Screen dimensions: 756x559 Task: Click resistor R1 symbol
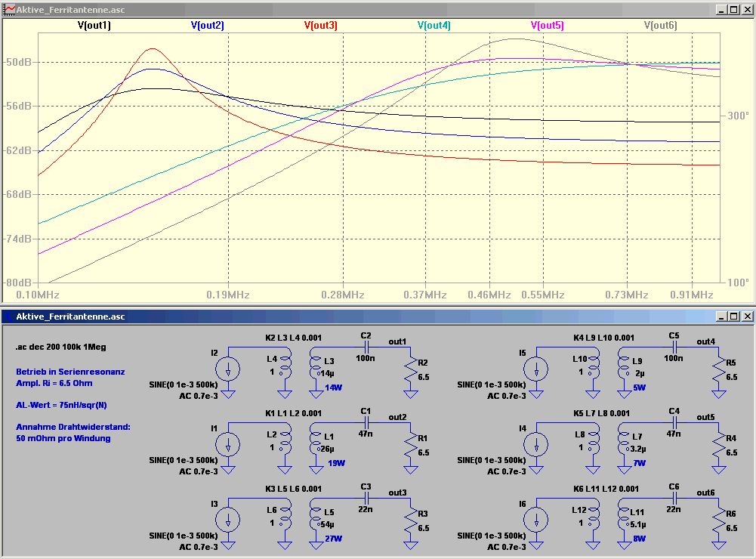411,446
